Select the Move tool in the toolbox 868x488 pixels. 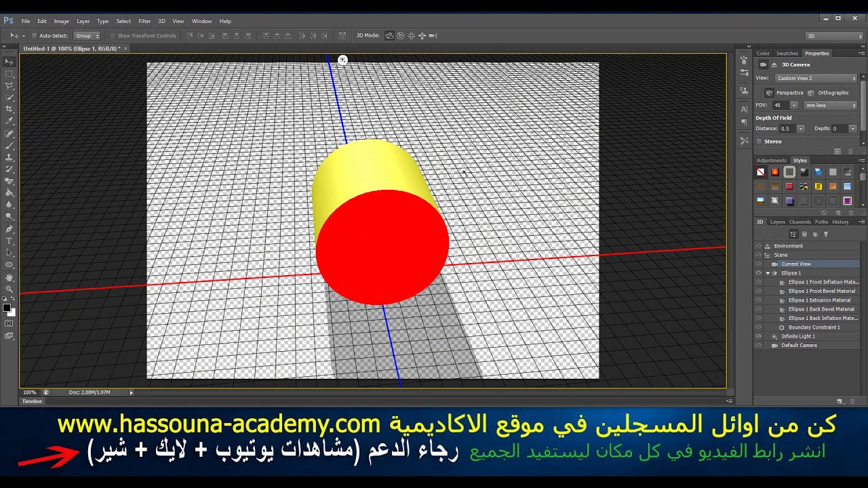click(x=9, y=61)
